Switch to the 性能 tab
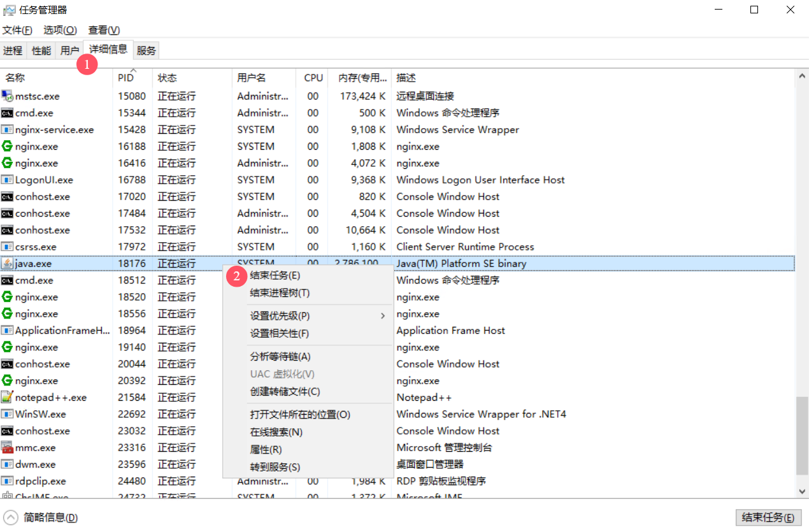This screenshot has width=809, height=532. coord(41,50)
